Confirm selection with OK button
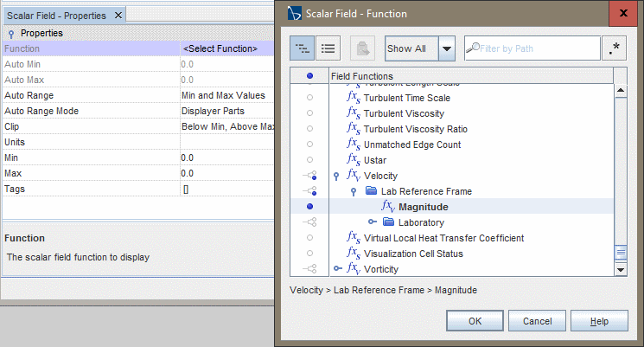644x347 pixels. tap(475, 321)
